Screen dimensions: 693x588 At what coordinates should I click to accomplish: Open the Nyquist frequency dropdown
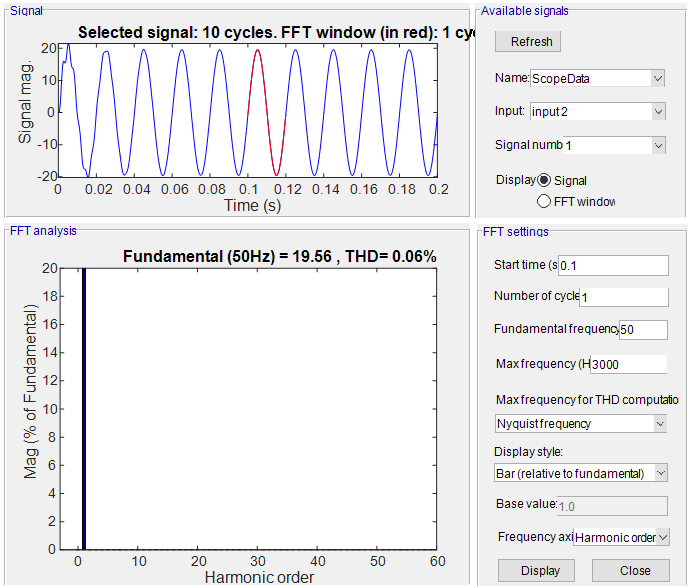(580, 423)
